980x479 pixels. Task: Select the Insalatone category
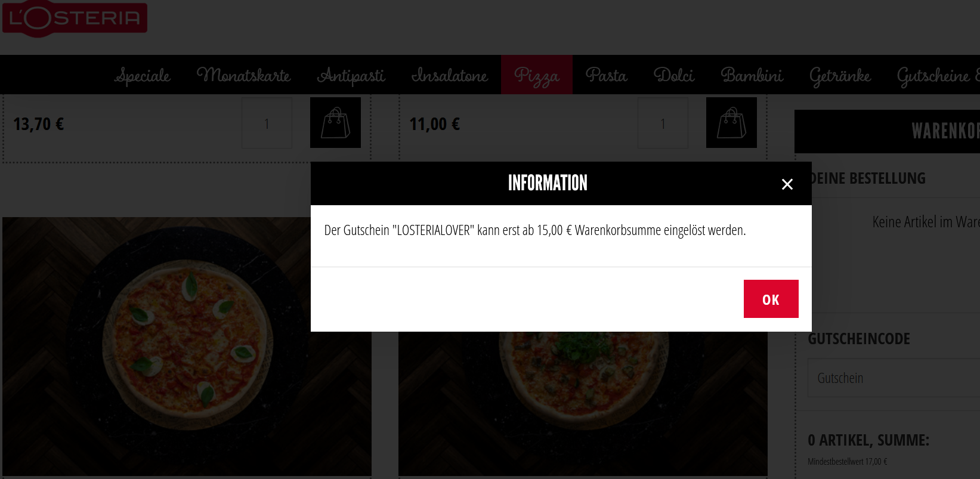[450, 75]
